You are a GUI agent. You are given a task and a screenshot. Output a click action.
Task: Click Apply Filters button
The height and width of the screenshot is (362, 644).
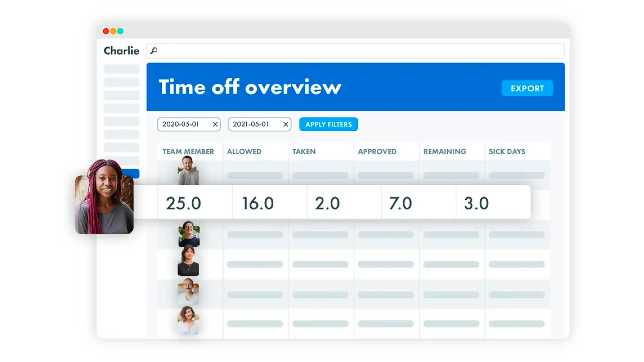tap(329, 124)
